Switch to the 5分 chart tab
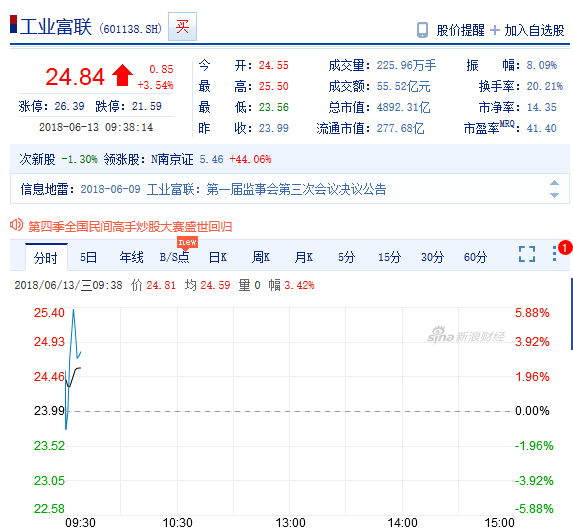Screen dimensions: 573x528 pyautogui.click(x=346, y=257)
